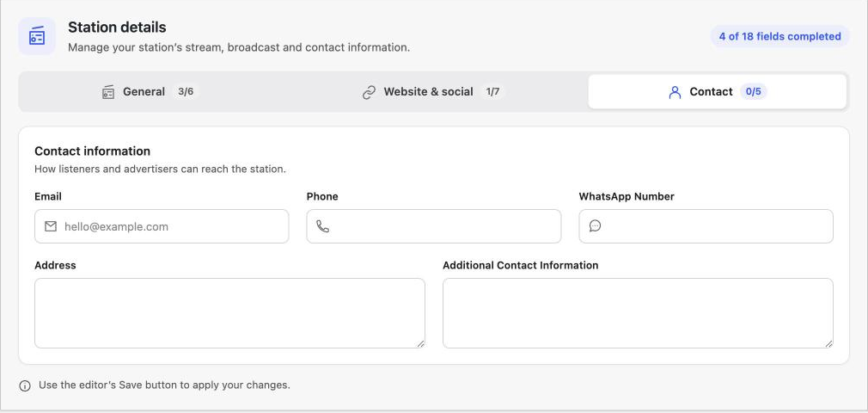This screenshot has width=868, height=413.
Task: Click the chain link icon on Website tab
Action: click(x=369, y=92)
